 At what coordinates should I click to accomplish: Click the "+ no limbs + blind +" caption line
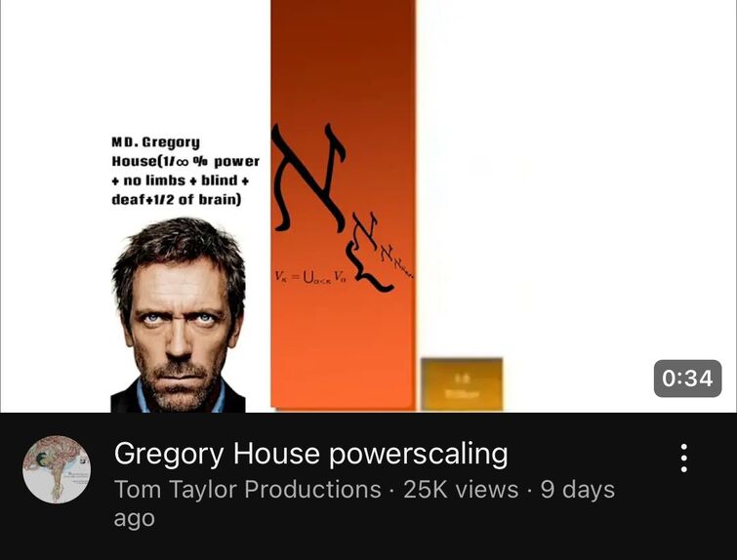(181, 180)
